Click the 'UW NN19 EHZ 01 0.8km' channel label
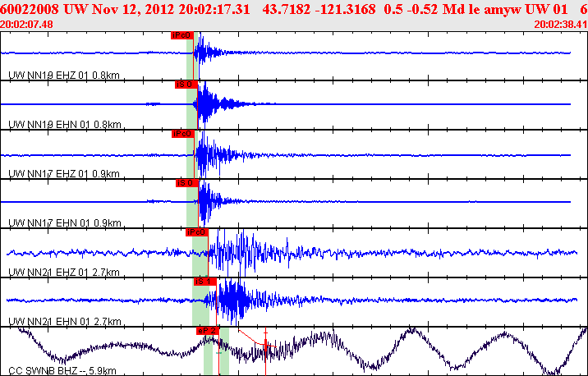The height and width of the screenshot is (376, 588). (64, 76)
